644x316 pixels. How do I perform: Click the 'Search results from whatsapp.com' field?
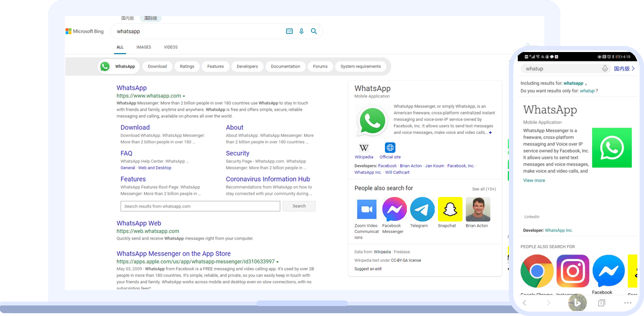(x=200, y=206)
